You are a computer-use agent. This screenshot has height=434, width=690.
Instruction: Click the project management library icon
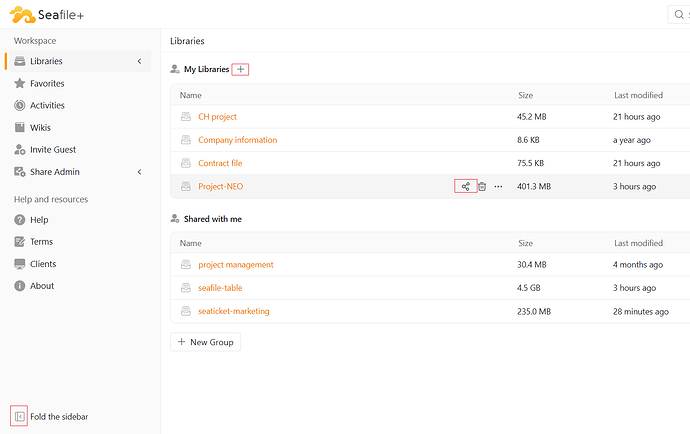[x=186, y=265]
